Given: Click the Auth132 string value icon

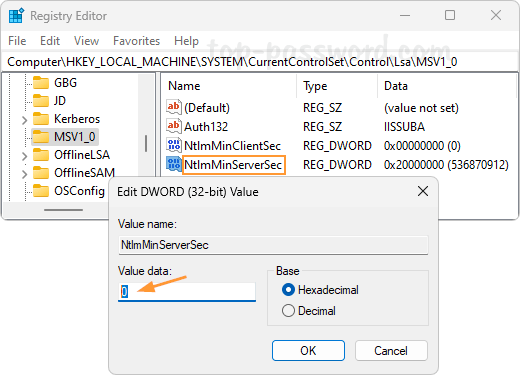Looking at the screenshot, I should tap(174, 126).
